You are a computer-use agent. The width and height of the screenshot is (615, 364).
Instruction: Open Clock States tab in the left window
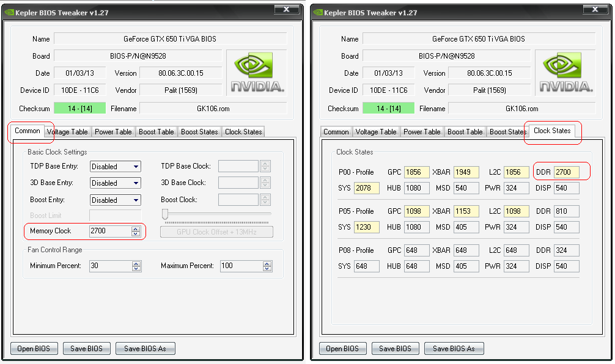pos(243,132)
